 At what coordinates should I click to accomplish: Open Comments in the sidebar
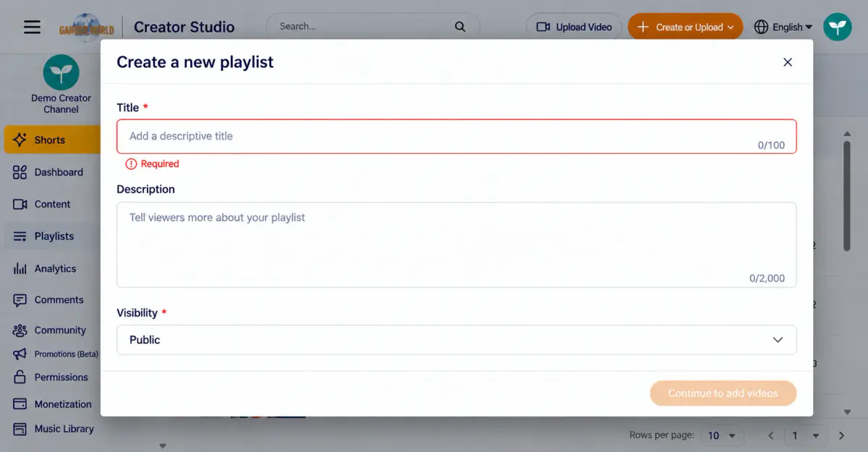(x=52, y=299)
